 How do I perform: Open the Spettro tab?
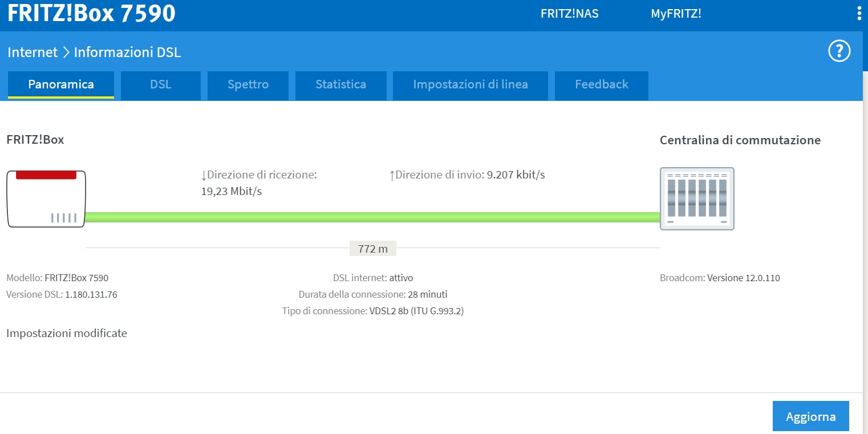[248, 84]
